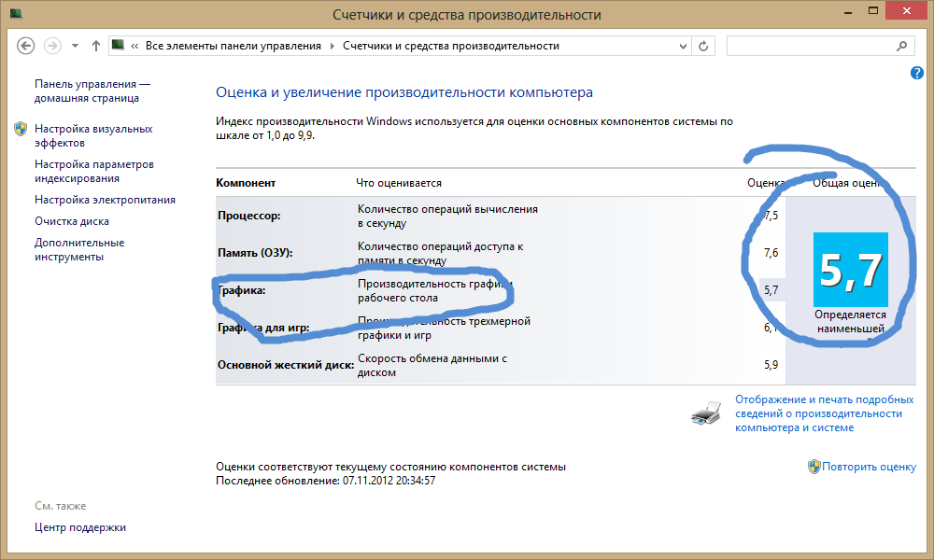This screenshot has width=934, height=560.
Task: Open 'Настройка электропитания' link
Action: (x=105, y=200)
